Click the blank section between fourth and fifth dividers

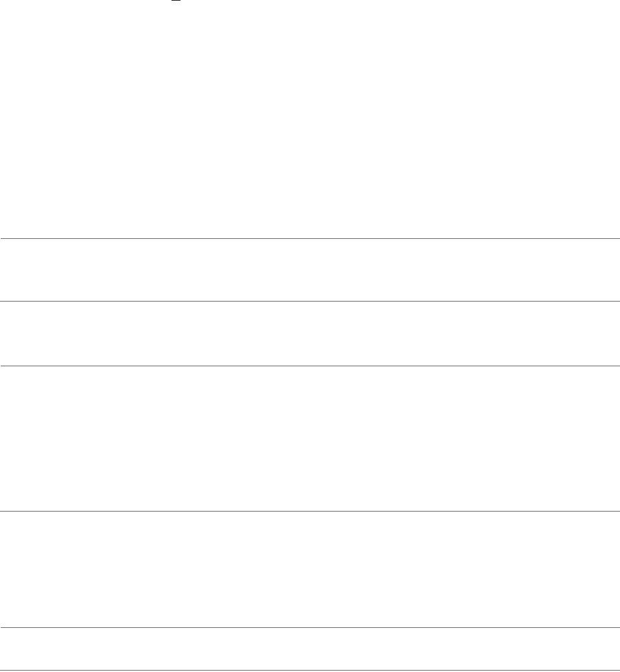[x=310, y=569]
